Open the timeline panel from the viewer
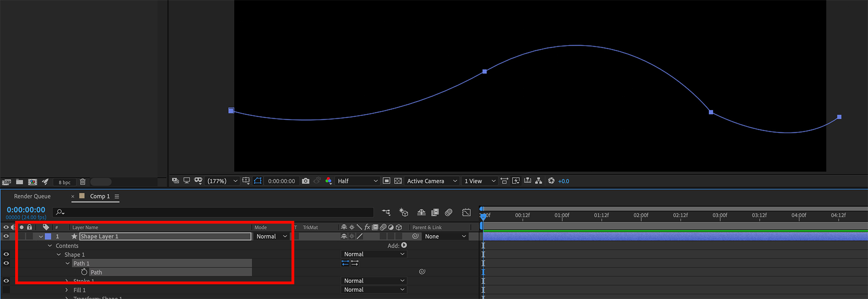Viewport: 868px width, 299px height. click(528, 181)
